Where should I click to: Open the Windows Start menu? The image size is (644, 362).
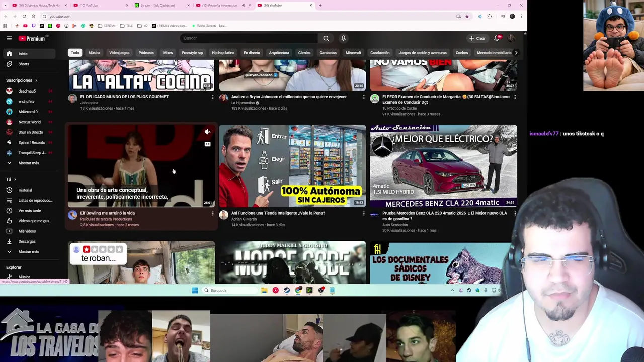(x=195, y=290)
